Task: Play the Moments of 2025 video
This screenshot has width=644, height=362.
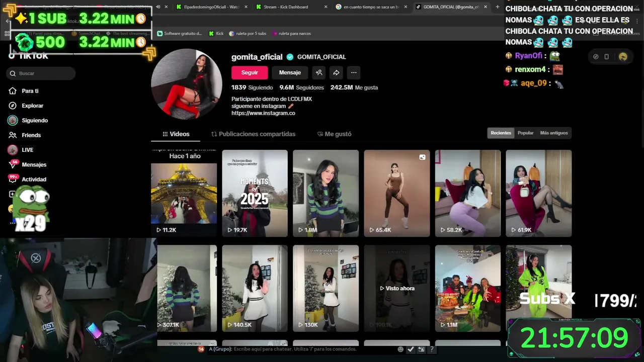Action: (x=255, y=193)
